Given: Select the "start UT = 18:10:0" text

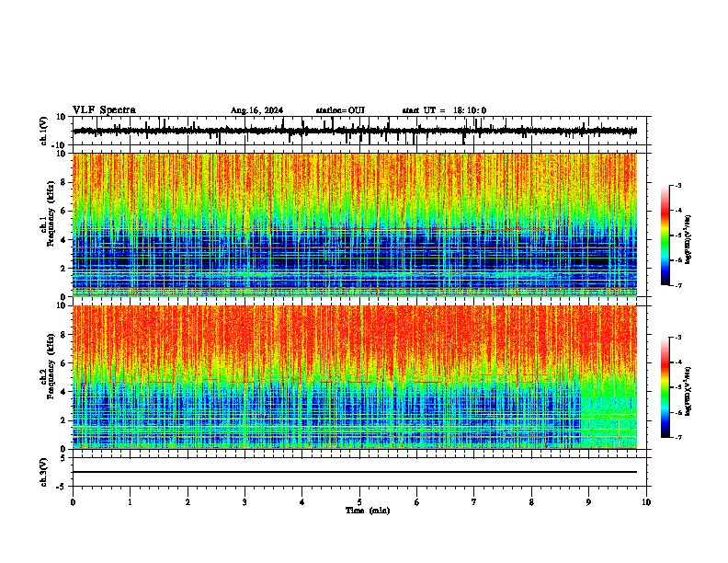Looking at the screenshot, I should 444,110.
